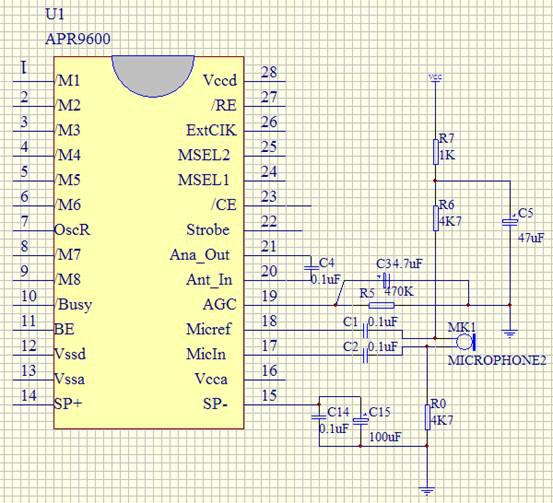Click the 470K value label
Screen dimensions: 553x503
[399, 292]
